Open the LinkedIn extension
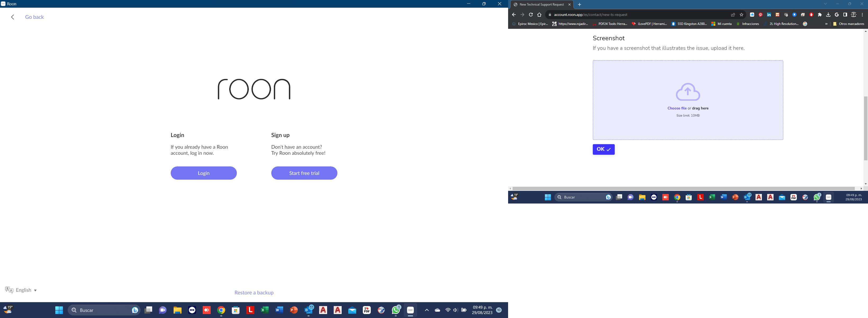Image resolution: width=868 pixels, height=318 pixels. coord(769,15)
